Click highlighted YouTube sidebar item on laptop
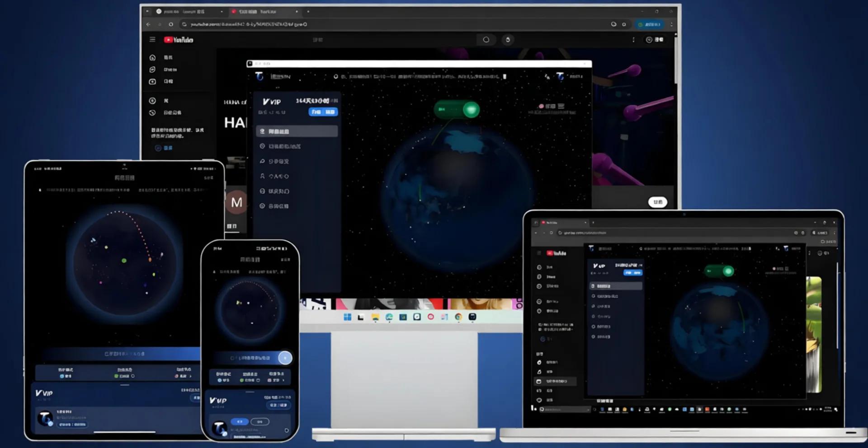This screenshot has height=448, width=868. pyautogui.click(x=556, y=381)
